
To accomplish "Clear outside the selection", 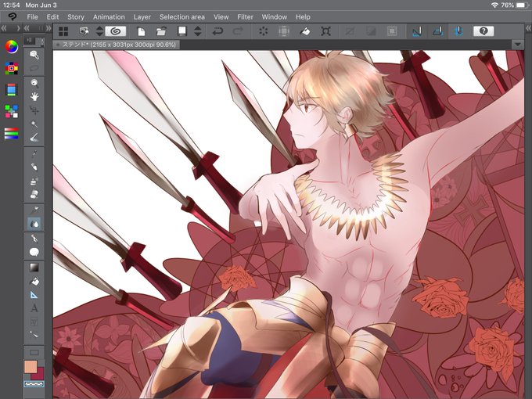I will [x=284, y=31].
